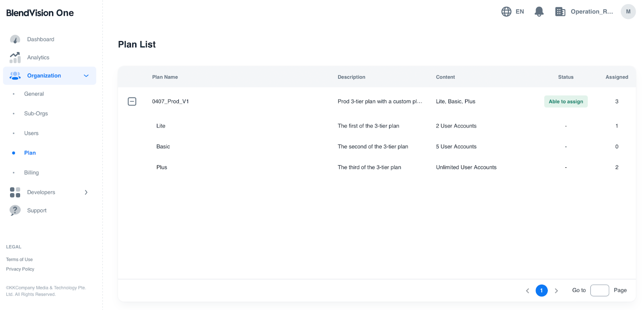Open Terms of Use link

point(19,260)
